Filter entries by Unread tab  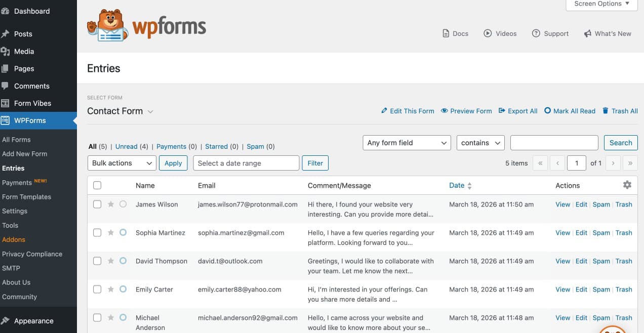[x=127, y=146]
